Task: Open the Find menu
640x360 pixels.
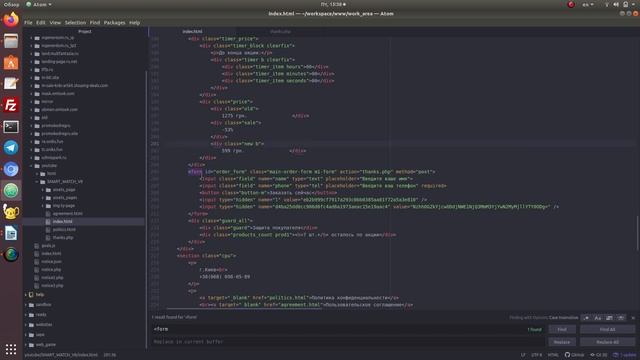Action: point(95,23)
